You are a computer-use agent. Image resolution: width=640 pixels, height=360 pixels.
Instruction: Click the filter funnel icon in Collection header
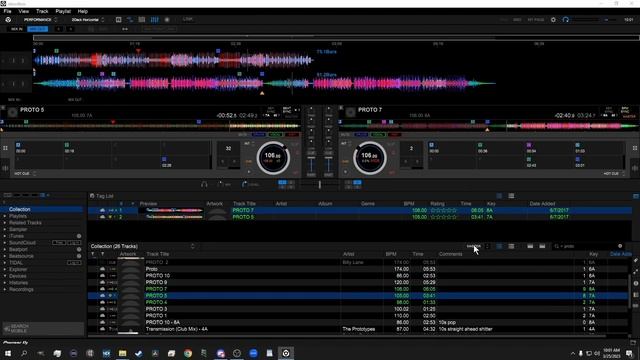pyautogui.click(x=93, y=254)
